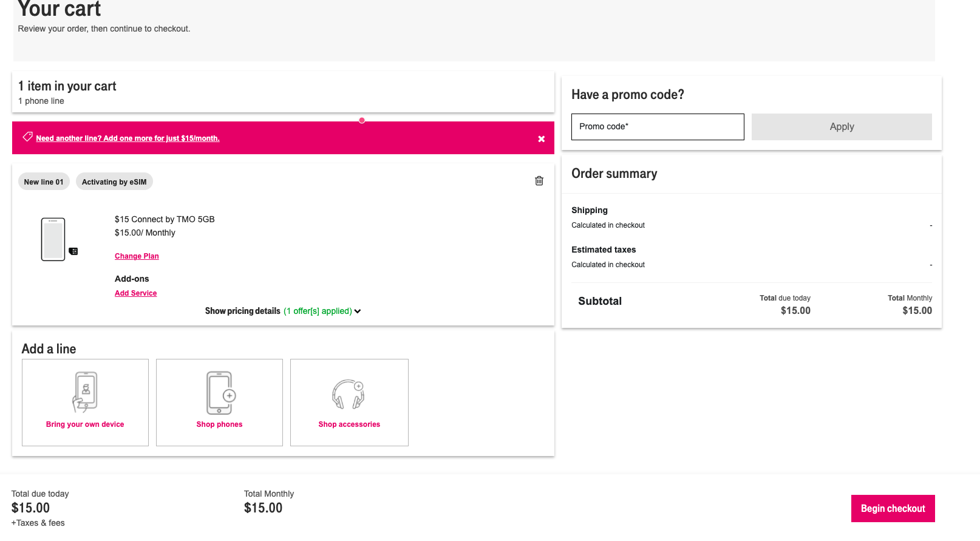The width and height of the screenshot is (980, 541).
Task: Click the Activating by eSIM tag
Action: [x=114, y=182]
